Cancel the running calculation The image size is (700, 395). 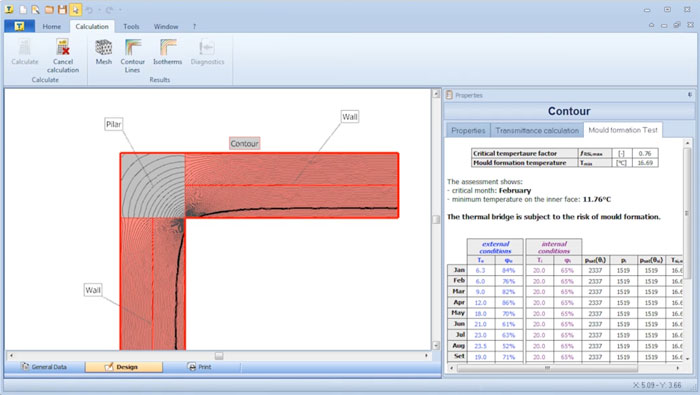click(x=62, y=56)
